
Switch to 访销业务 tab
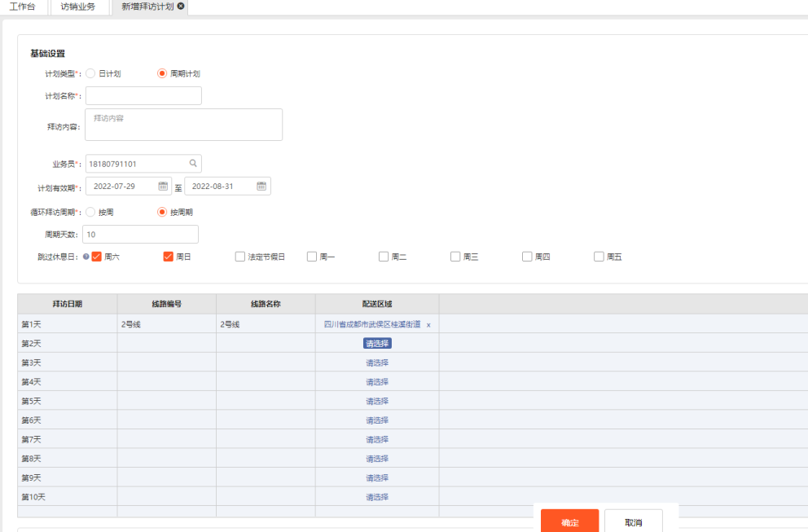[x=78, y=7]
